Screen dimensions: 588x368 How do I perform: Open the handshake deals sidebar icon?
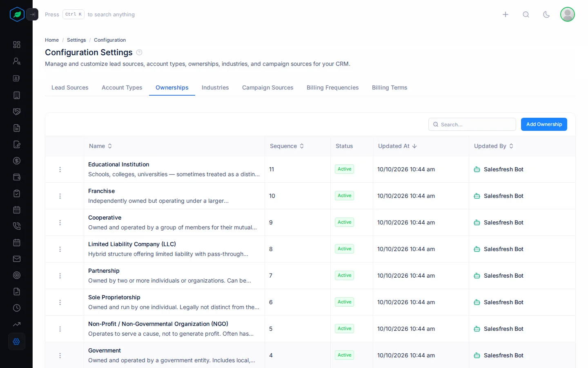pos(17,112)
